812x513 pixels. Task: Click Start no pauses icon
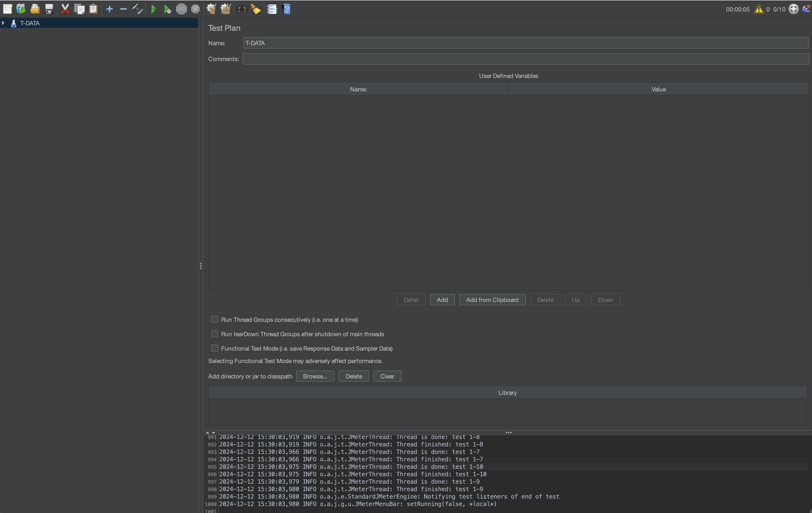167,9
